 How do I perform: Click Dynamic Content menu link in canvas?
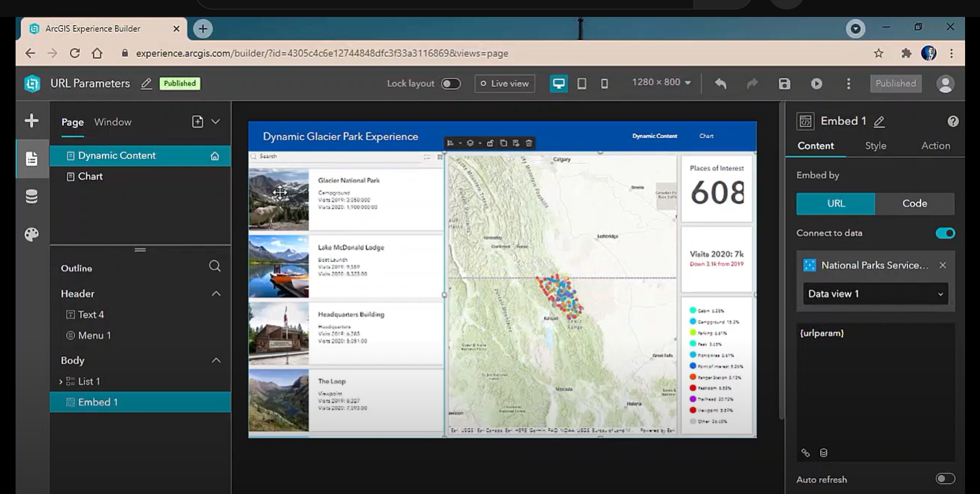(654, 136)
